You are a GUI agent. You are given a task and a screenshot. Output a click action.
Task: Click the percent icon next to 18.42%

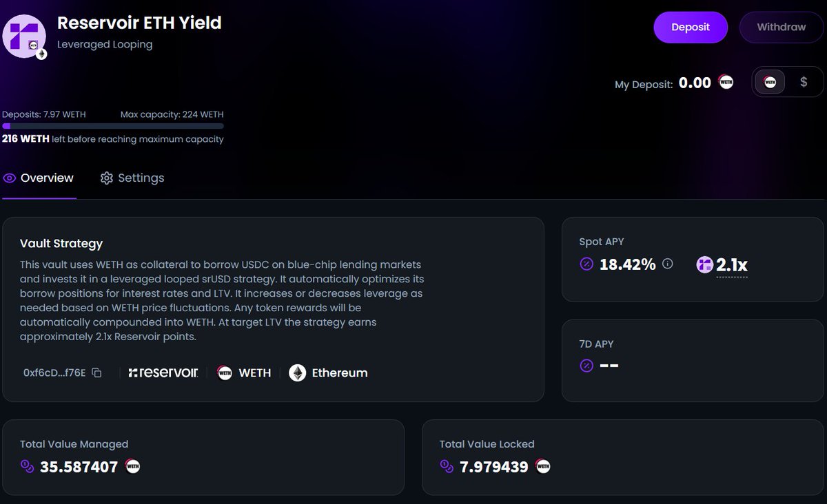(x=586, y=264)
